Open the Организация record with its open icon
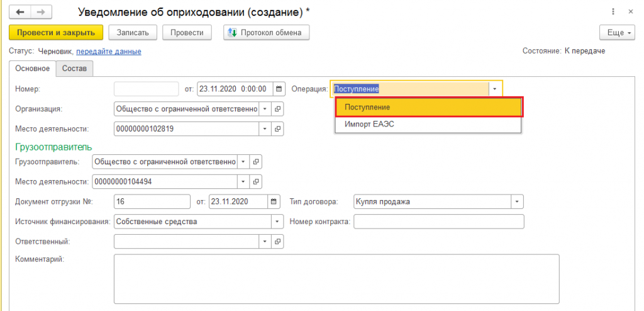Viewport: 644px width, 311px height. [x=277, y=109]
